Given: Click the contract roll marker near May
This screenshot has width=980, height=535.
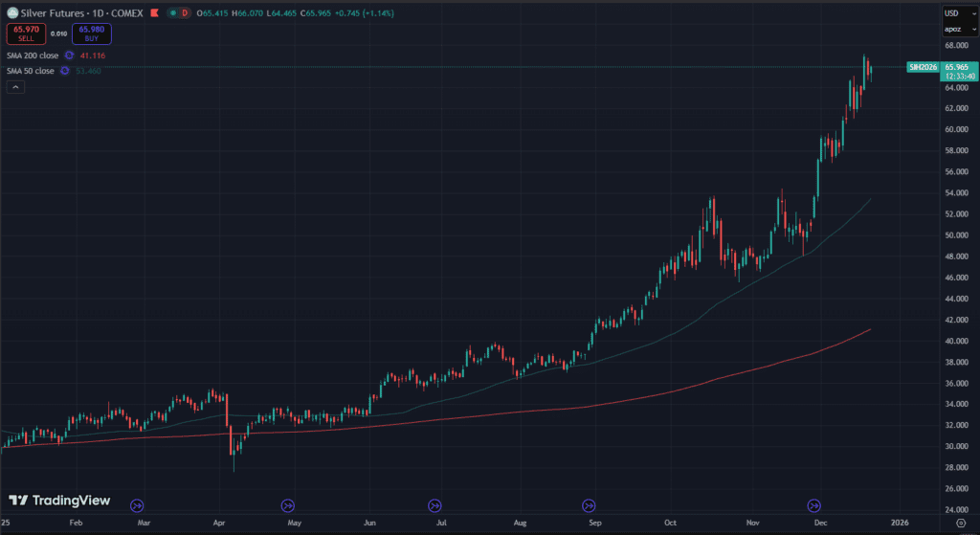Looking at the screenshot, I should (x=288, y=505).
